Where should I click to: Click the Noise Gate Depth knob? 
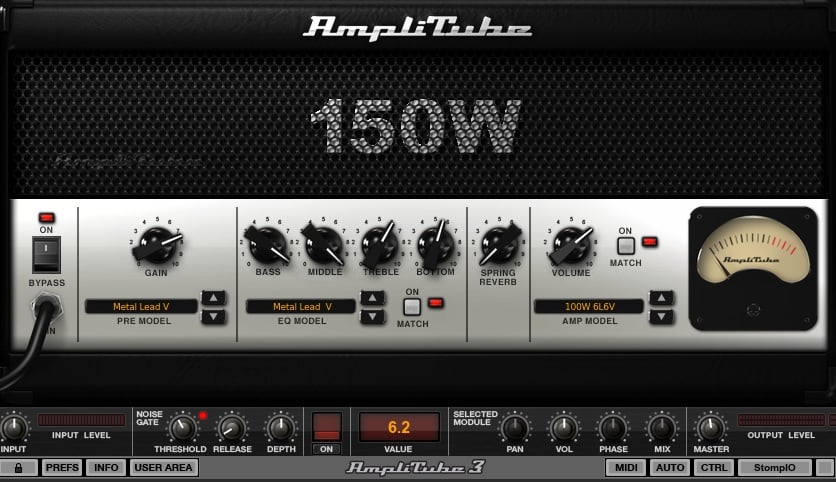click(281, 428)
